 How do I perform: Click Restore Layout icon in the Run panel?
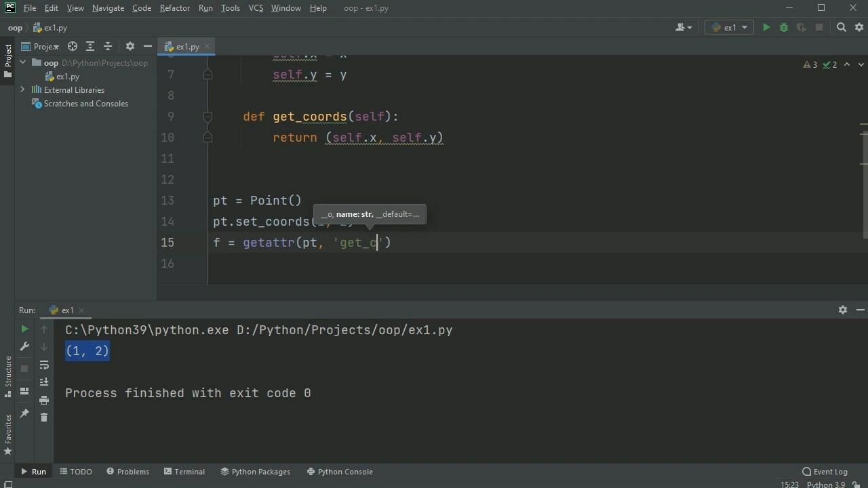coord(24,391)
